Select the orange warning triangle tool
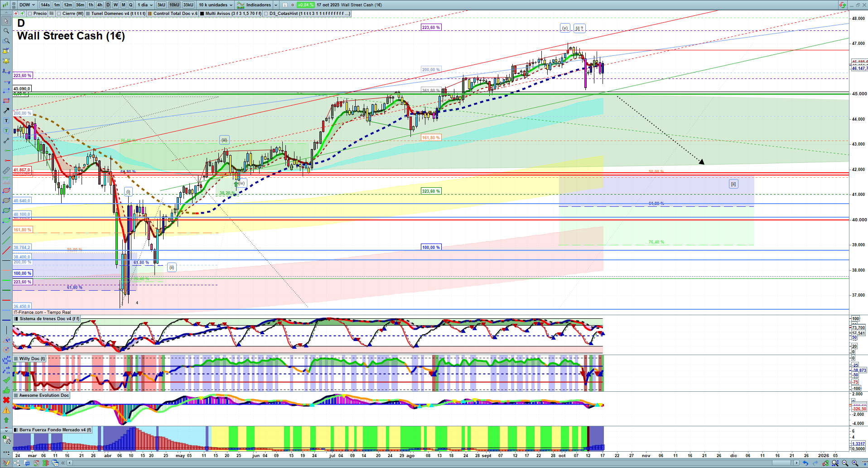The image size is (868, 468). pyautogui.click(x=6, y=410)
